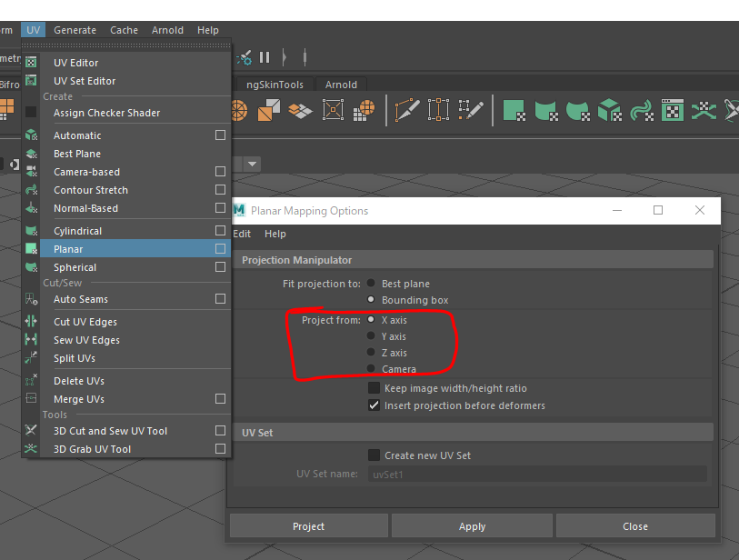Click the Automatic mapping cube shelf icon

point(609,110)
